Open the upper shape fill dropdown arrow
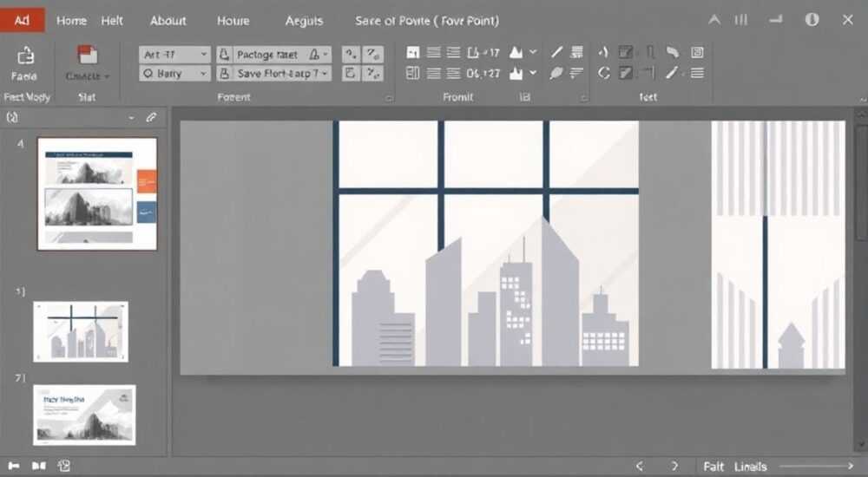The height and width of the screenshot is (477, 868). click(x=533, y=52)
